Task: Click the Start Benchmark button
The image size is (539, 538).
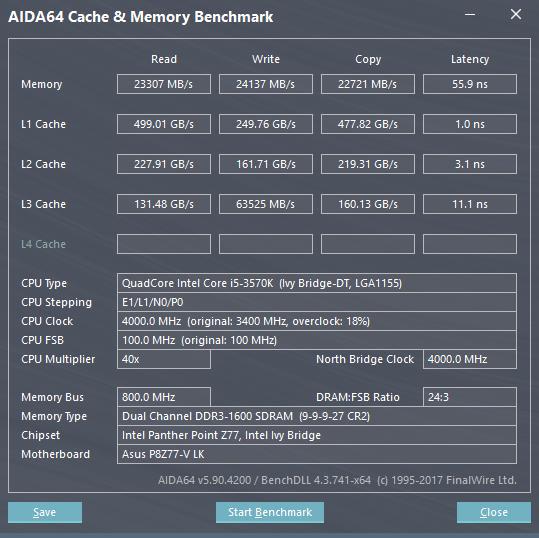Action: 270,512
